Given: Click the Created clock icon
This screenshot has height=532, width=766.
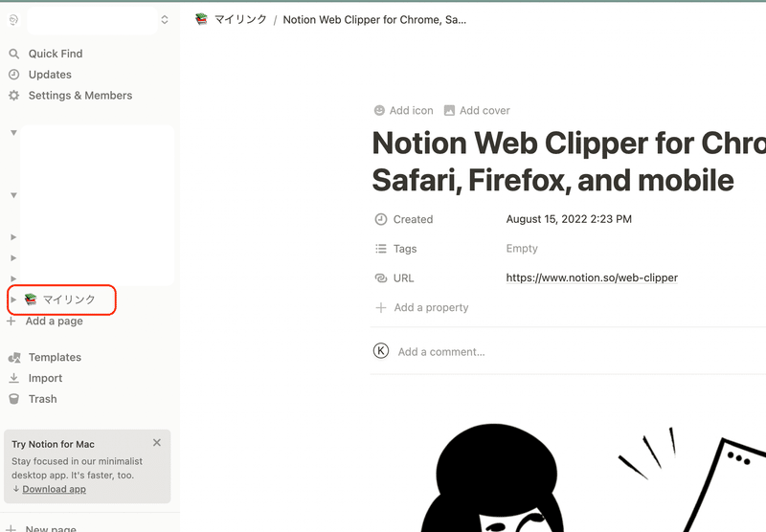Looking at the screenshot, I should (x=381, y=220).
